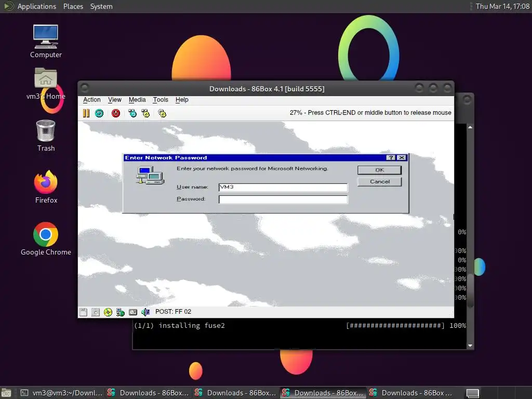Pause the 86Box emulation
The height and width of the screenshot is (399, 532).
click(86, 113)
